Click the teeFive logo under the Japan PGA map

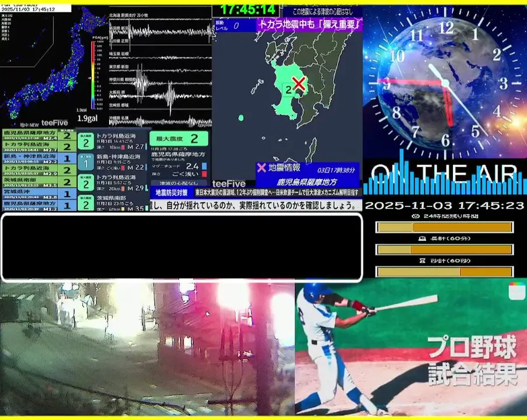click(x=54, y=123)
